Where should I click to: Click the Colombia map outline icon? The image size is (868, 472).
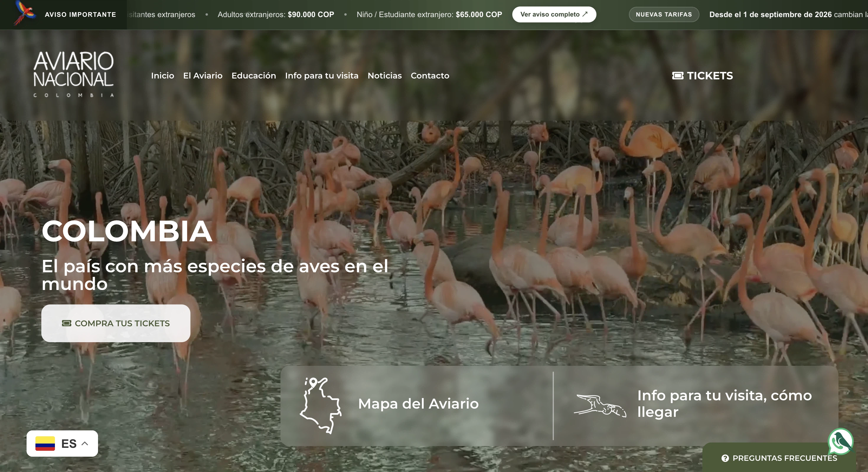tap(320, 406)
